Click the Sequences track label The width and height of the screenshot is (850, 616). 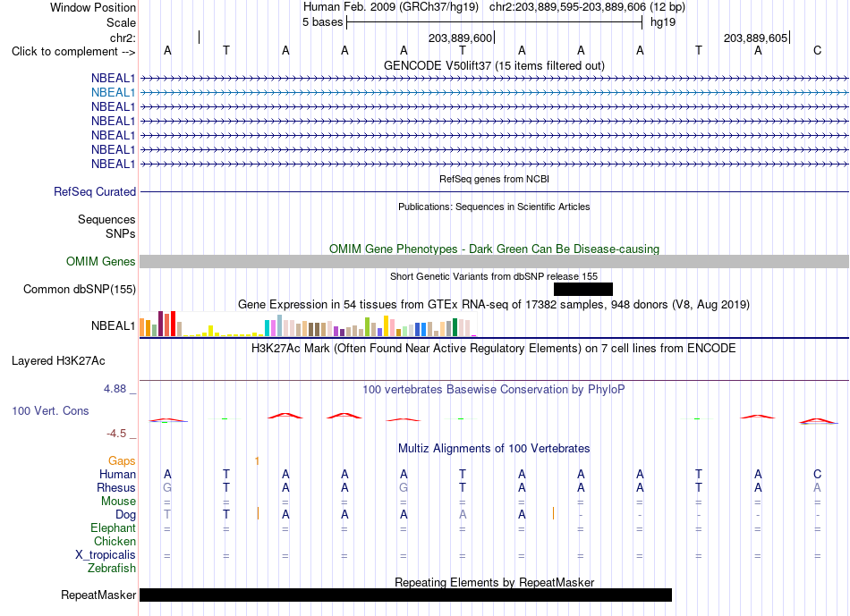coord(106,219)
